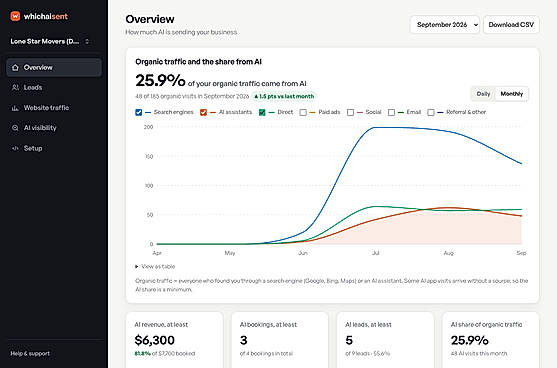557x368 pixels.
Task: Open Help & support link
Action: (x=30, y=353)
